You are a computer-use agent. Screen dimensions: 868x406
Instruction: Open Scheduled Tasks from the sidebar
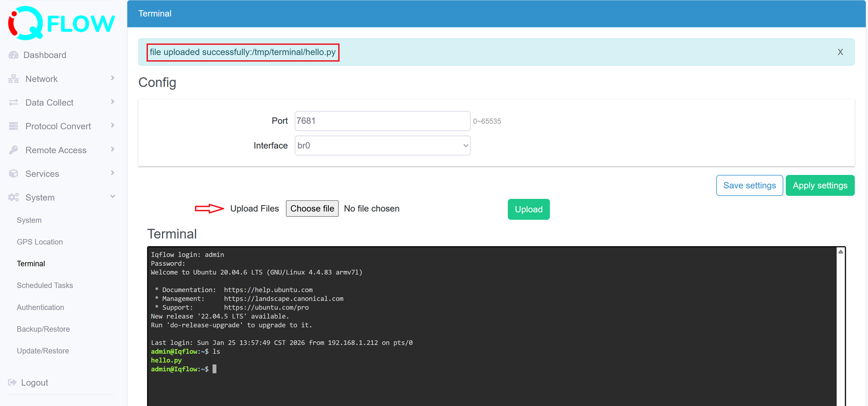[45, 285]
